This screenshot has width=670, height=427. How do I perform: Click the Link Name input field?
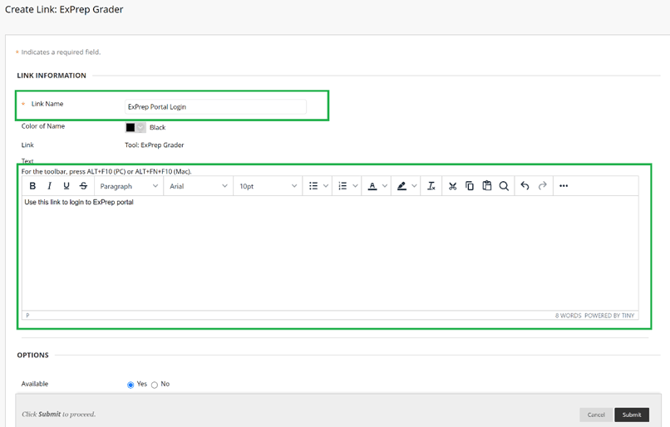[x=215, y=107]
